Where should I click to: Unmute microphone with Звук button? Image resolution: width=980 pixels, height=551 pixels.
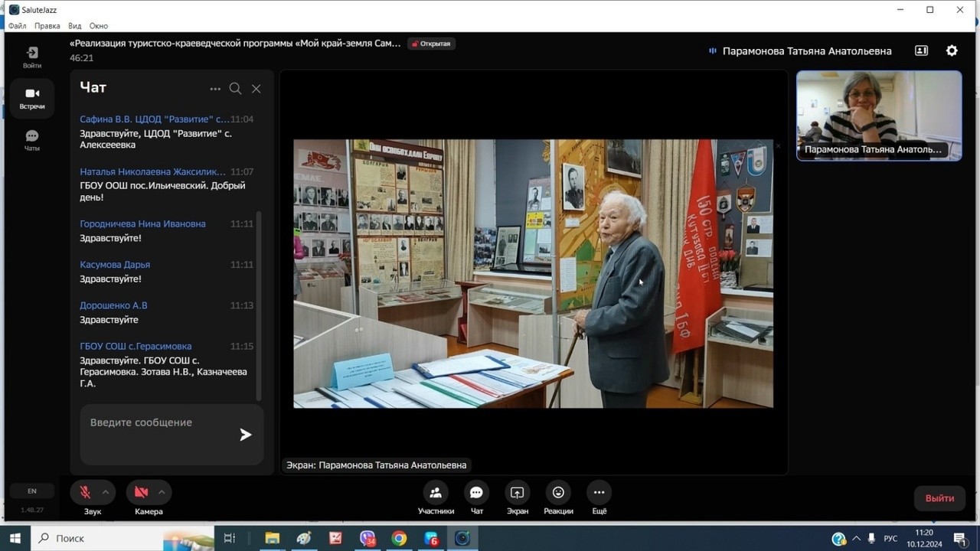coord(86,492)
